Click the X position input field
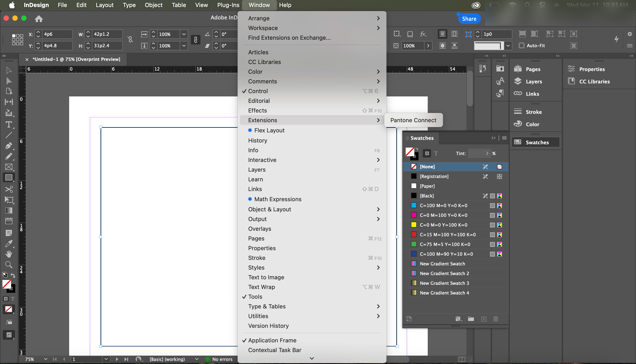 click(x=57, y=34)
